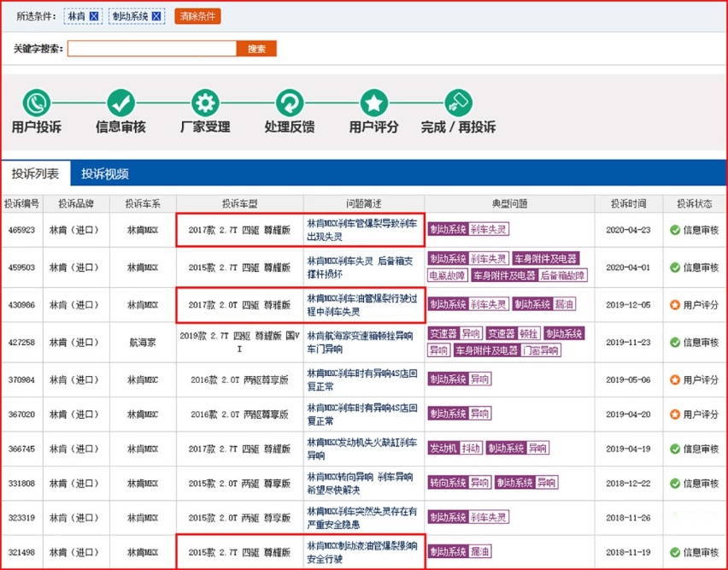
Task: Click 信息审核 status icon in row 366745
Action: click(x=675, y=449)
